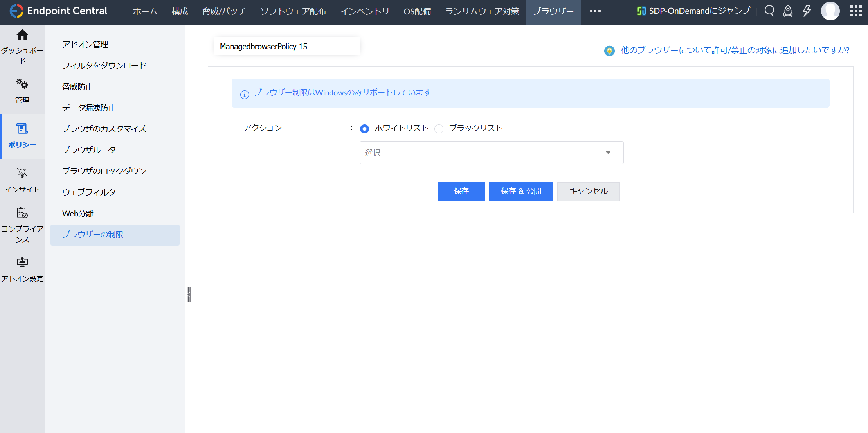Expand the 選択 browser dropdown

[491, 153]
